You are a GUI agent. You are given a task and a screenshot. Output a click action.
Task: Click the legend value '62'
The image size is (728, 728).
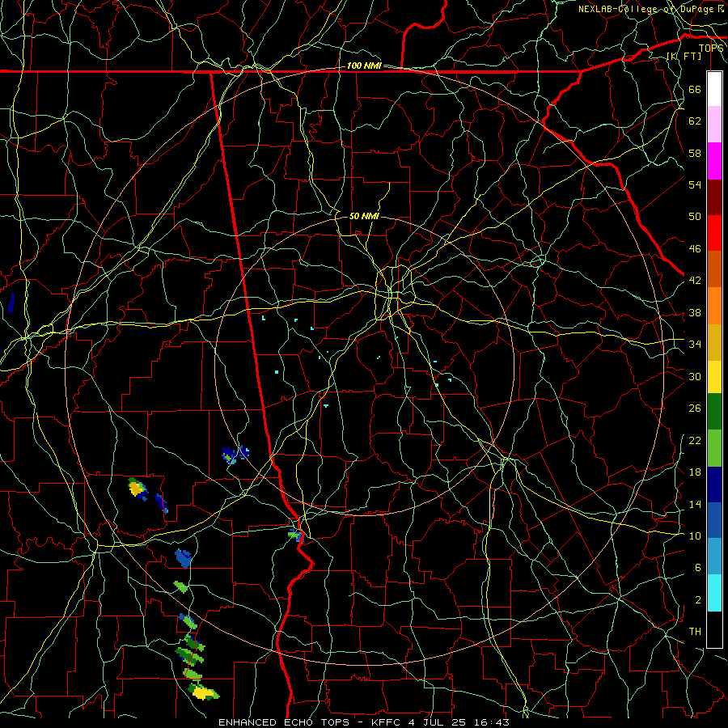pyautogui.click(x=695, y=121)
